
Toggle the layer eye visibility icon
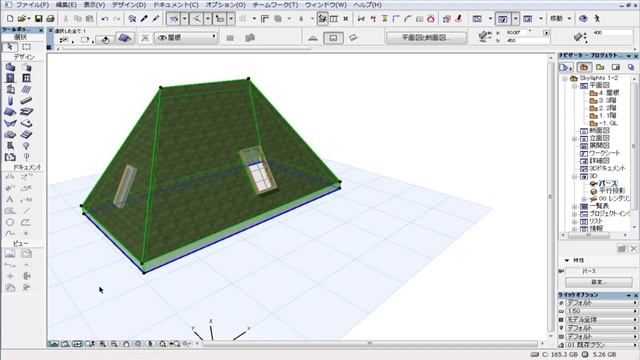point(162,38)
